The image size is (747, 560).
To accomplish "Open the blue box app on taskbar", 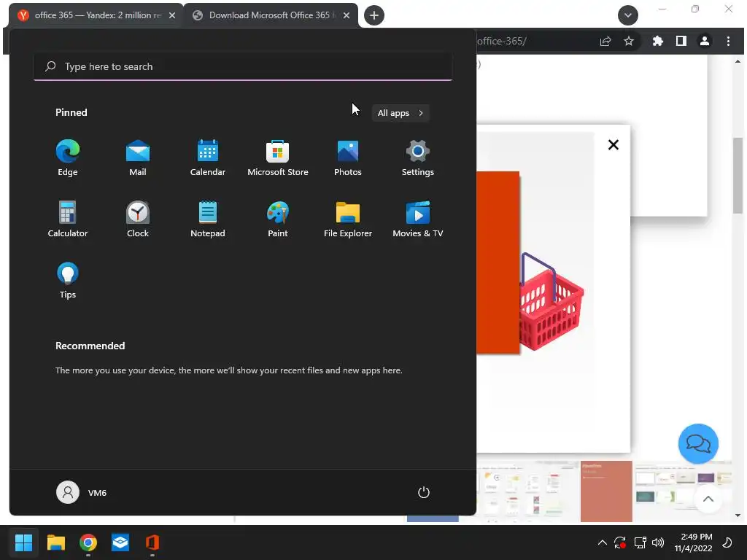I will (x=120, y=542).
